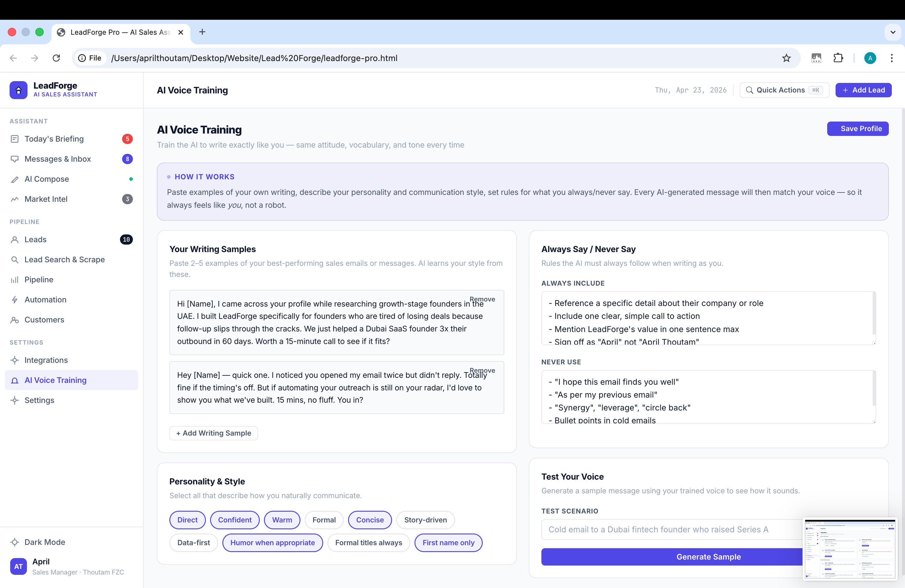Open the browser three-dot menu

892,58
